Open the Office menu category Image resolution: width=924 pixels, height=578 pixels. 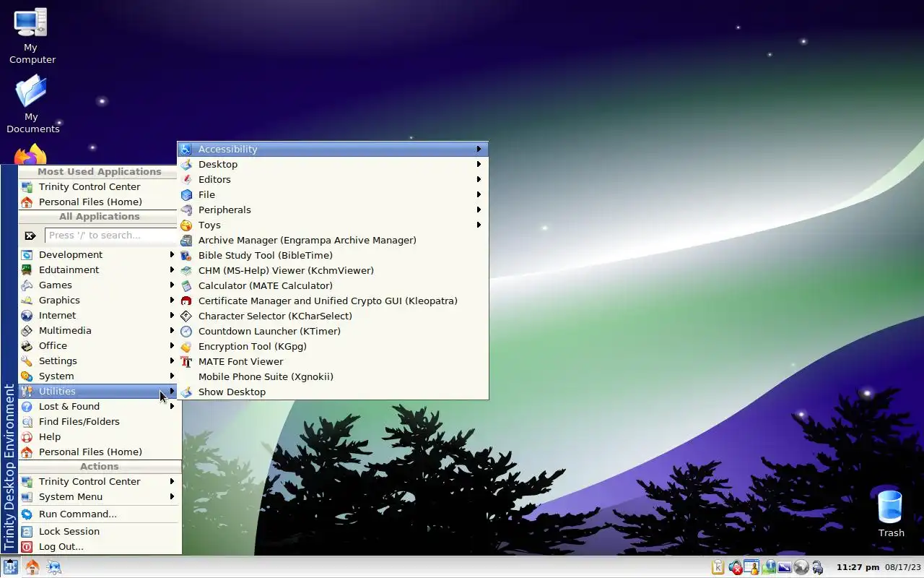pos(98,345)
